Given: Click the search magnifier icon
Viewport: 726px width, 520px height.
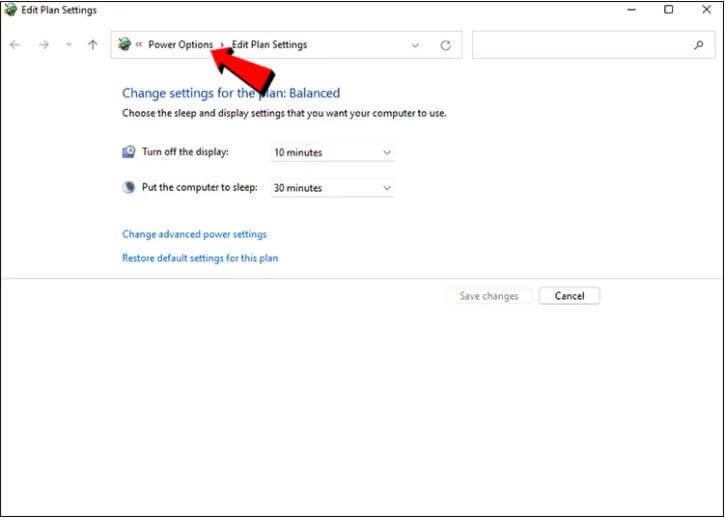Looking at the screenshot, I should point(698,45).
